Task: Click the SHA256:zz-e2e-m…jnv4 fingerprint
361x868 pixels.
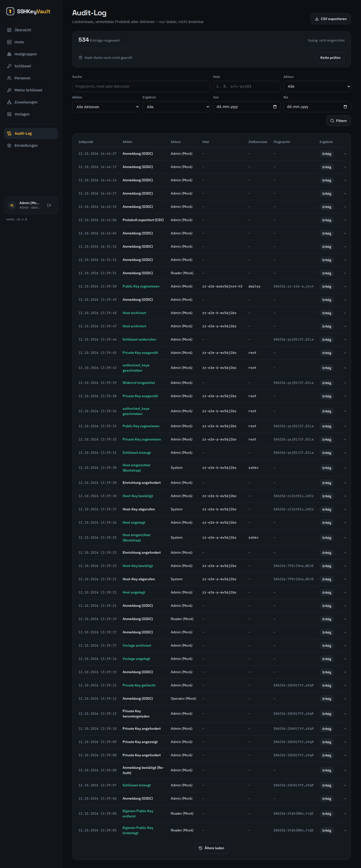Action: pos(294,286)
